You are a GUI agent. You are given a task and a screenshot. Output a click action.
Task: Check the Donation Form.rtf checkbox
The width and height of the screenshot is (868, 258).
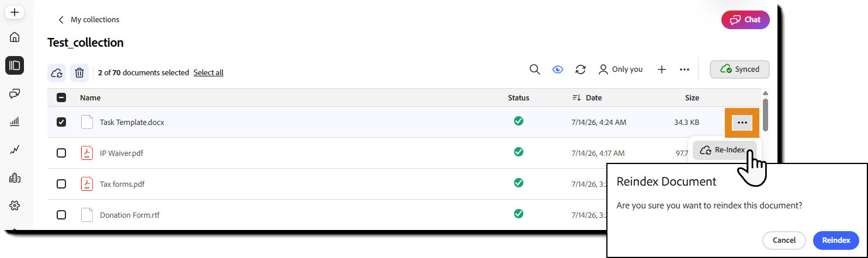click(61, 215)
